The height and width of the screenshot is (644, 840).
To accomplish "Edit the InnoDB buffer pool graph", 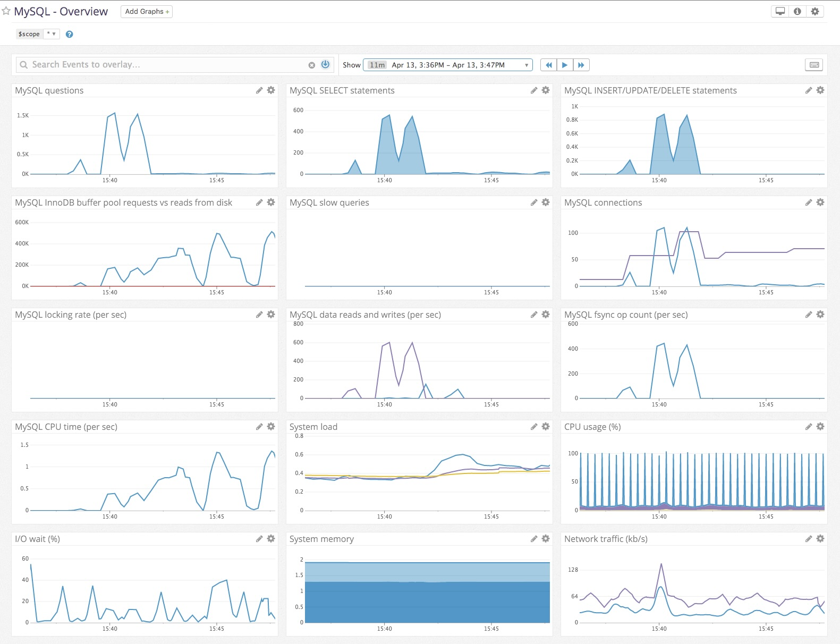I will pyautogui.click(x=259, y=202).
